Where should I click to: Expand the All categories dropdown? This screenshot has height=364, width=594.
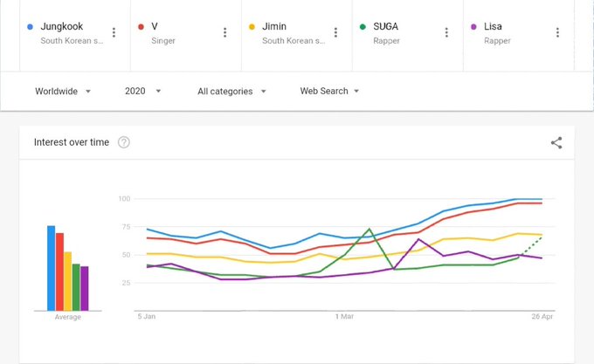point(231,91)
